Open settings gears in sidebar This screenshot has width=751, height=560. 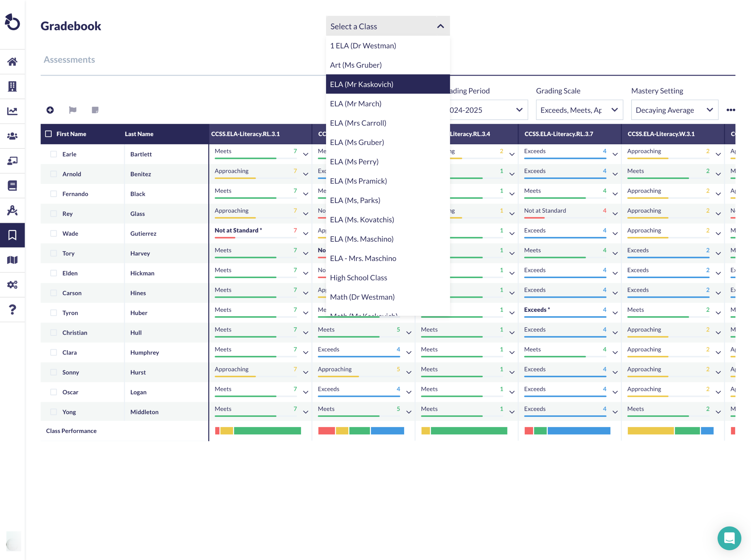coord(12,285)
